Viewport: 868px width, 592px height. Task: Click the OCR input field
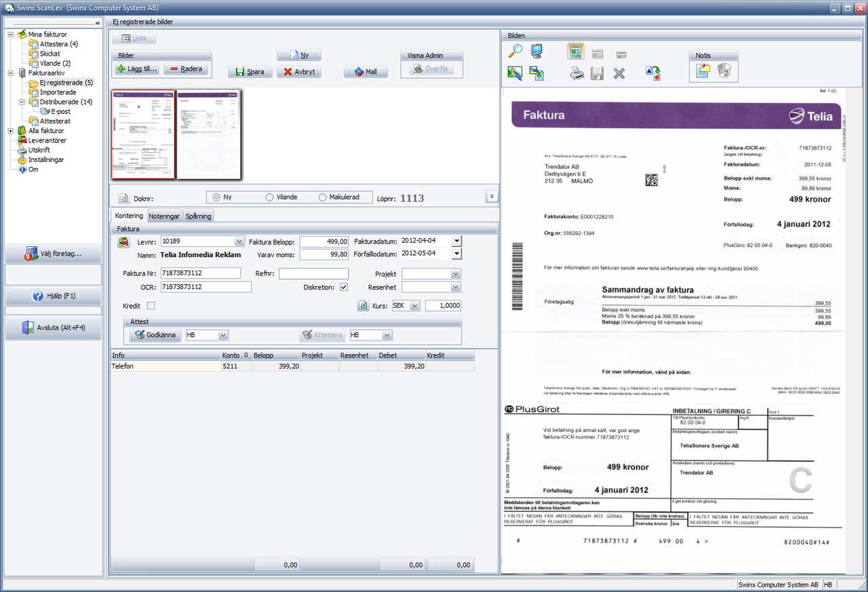(205, 287)
